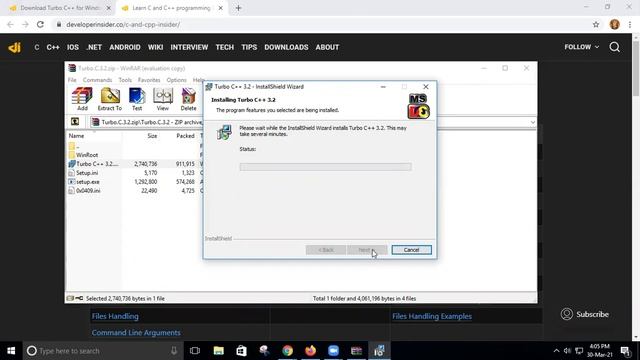Open the installer taskbar icon

point(379,351)
